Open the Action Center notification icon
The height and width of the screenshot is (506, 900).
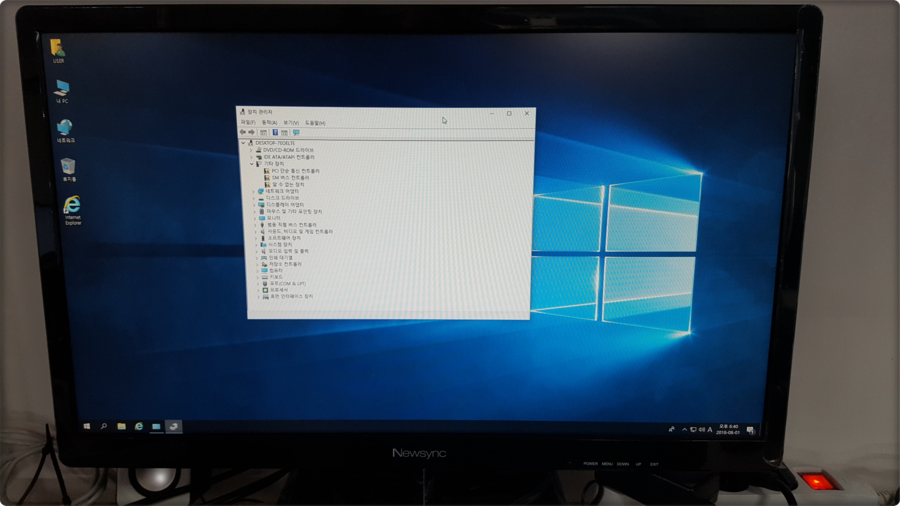[751, 430]
